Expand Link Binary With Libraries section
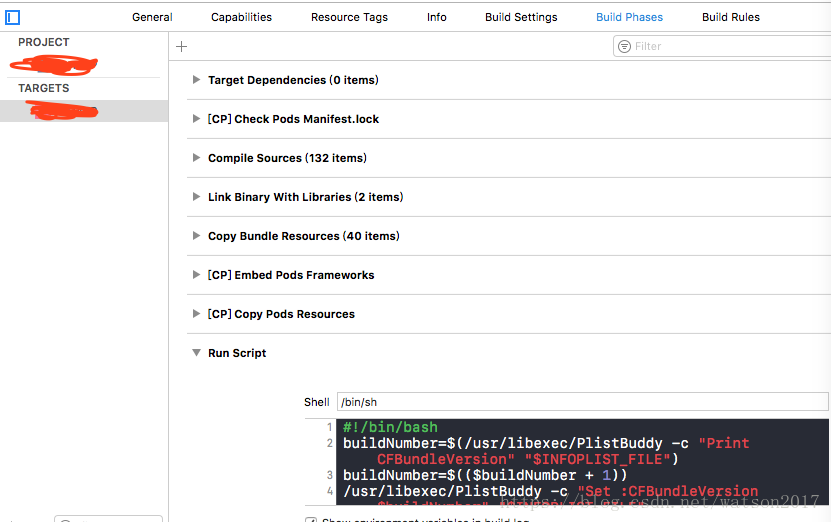The height and width of the screenshot is (522, 831). tap(196, 197)
